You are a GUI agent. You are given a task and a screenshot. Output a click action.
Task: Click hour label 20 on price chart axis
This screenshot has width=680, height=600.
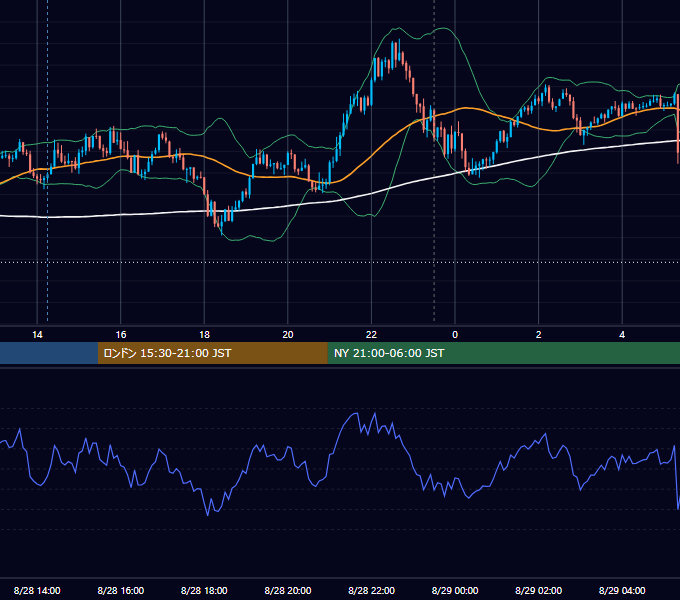point(288,335)
